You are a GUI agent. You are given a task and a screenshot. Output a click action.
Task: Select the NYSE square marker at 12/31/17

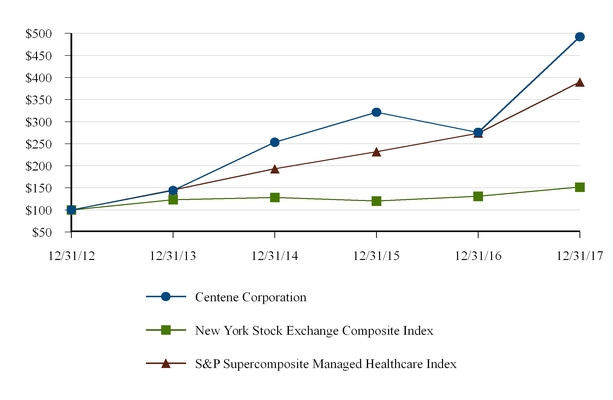click(579, 187)
